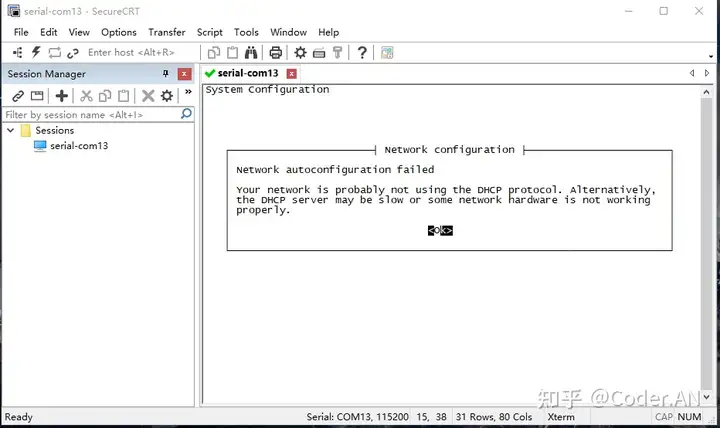Open the View menu

click(79, 32)
